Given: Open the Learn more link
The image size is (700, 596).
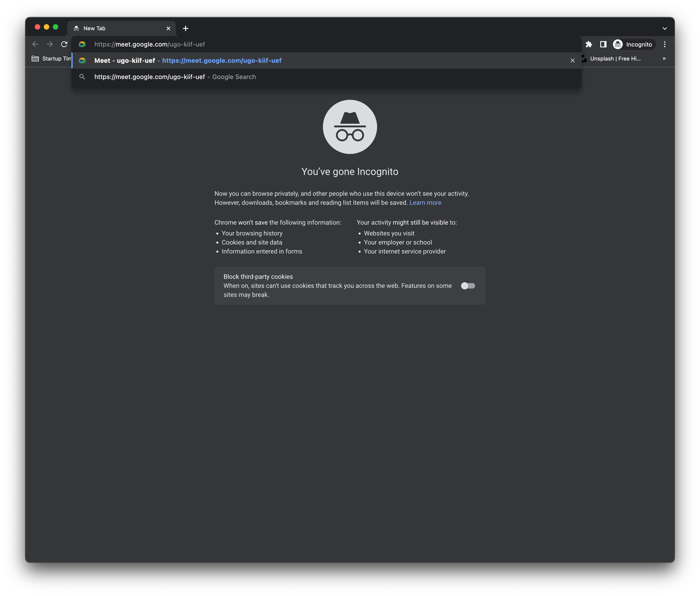Looking at the screenshot, I should [x=425, y=203].
